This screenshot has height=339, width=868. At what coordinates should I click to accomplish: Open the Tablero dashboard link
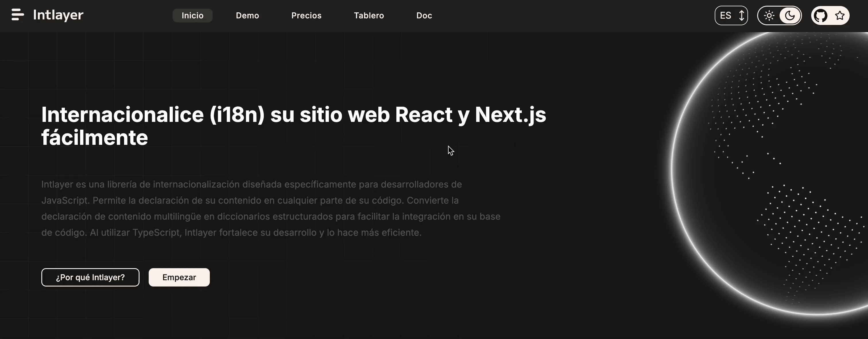pyautogui.click(x=369, y=15)
